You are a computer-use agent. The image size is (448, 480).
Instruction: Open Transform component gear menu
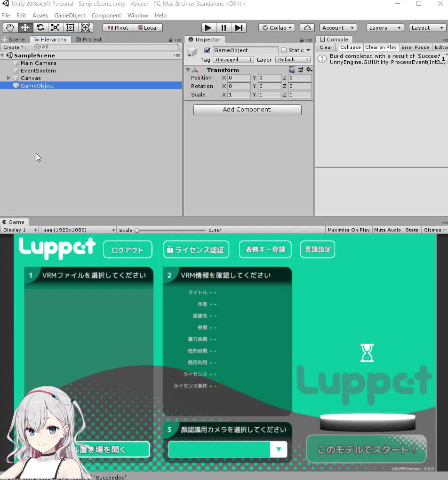coord(309,70)
